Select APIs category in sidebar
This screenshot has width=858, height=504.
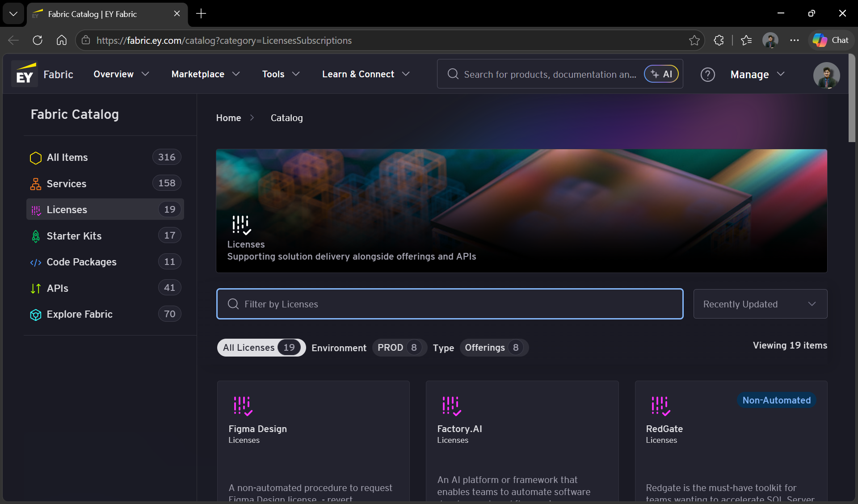click(x=105, y=288)
